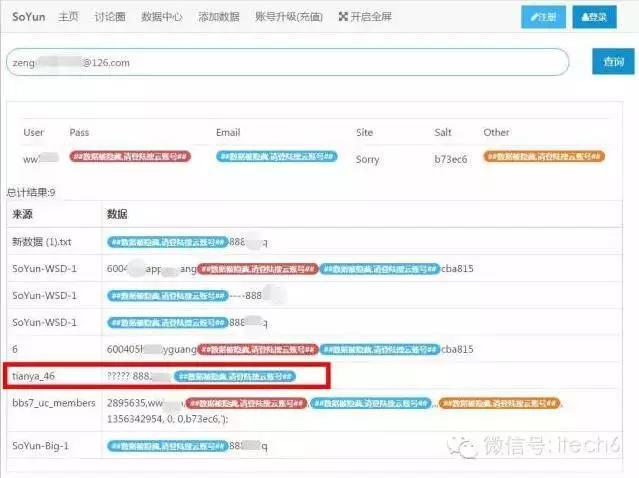Image resolution: width=639 pixels, height=478 pixels.
Task: Click the blue hidden-data badge under Email
Action: [277, 156]
